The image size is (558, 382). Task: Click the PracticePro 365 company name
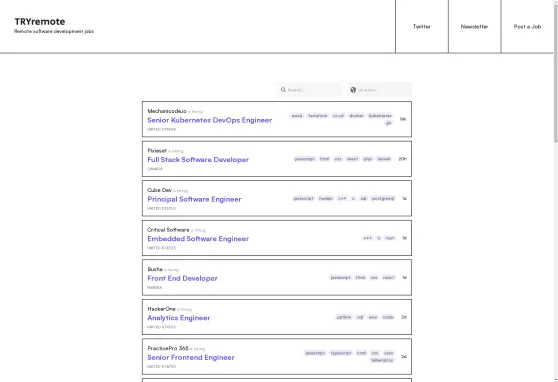168,348
